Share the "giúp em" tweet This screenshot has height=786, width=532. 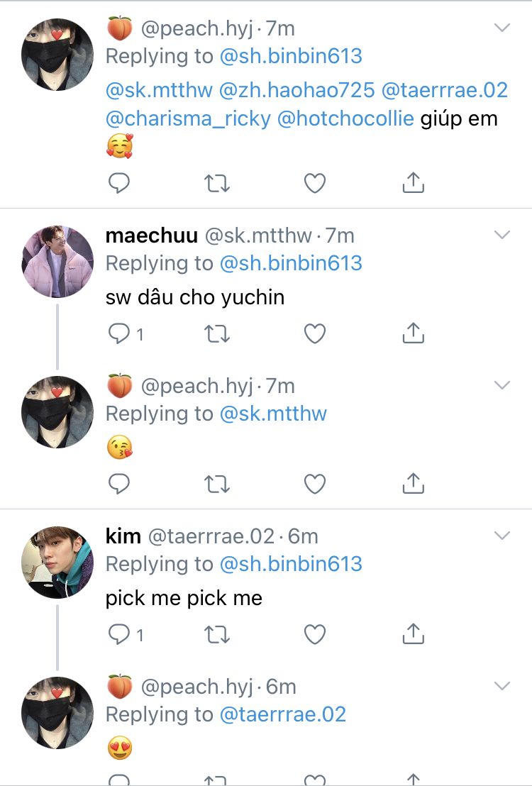pyautogui.click(x=413, y=184)
